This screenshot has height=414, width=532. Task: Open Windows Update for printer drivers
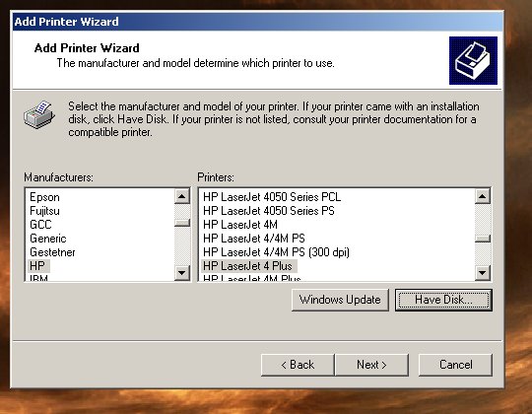pos(340,300)
